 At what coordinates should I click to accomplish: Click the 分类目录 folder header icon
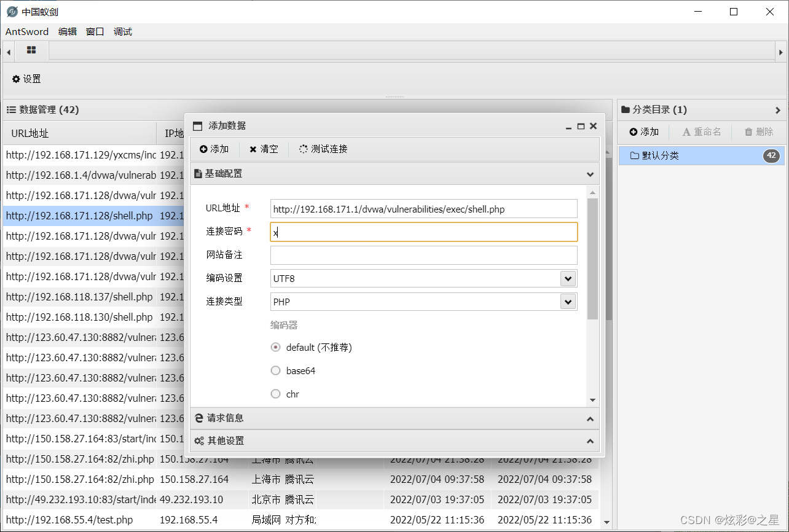pyautogui.click(x=626, y=110)
